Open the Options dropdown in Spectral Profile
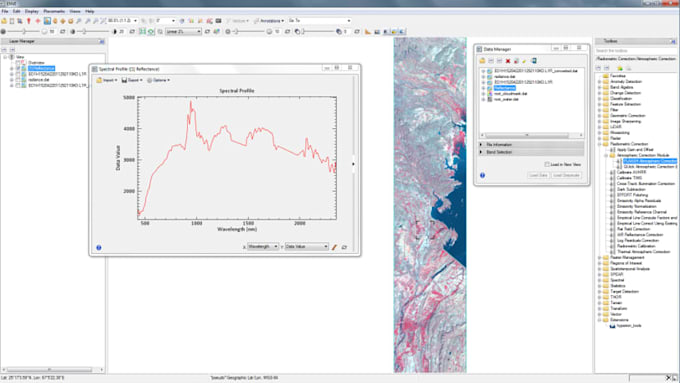 [158, 80]
